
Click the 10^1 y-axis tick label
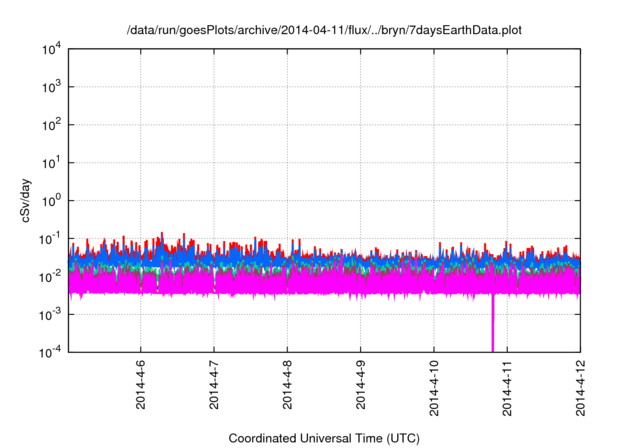tap(51, 163)
